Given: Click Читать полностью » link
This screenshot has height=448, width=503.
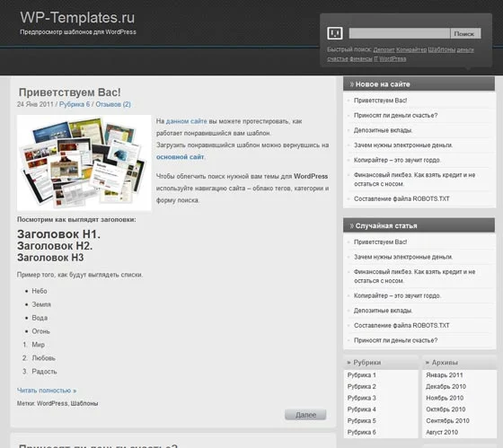Looking at the screenshot, I should click(47, 391).
